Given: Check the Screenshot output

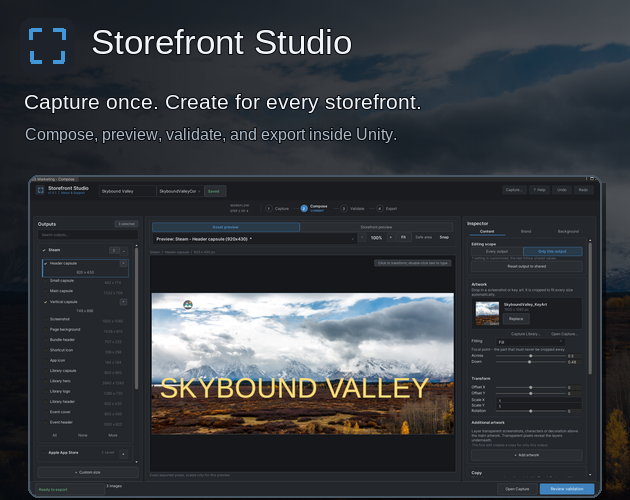Looking at the screenshot, I should [x=46, y=319].
